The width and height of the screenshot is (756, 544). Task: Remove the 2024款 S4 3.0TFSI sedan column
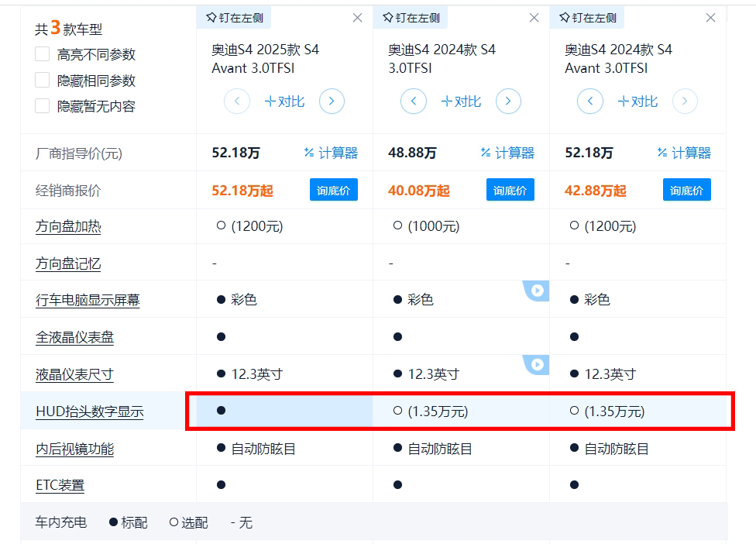pyautogui.click(x=534, y=18)
